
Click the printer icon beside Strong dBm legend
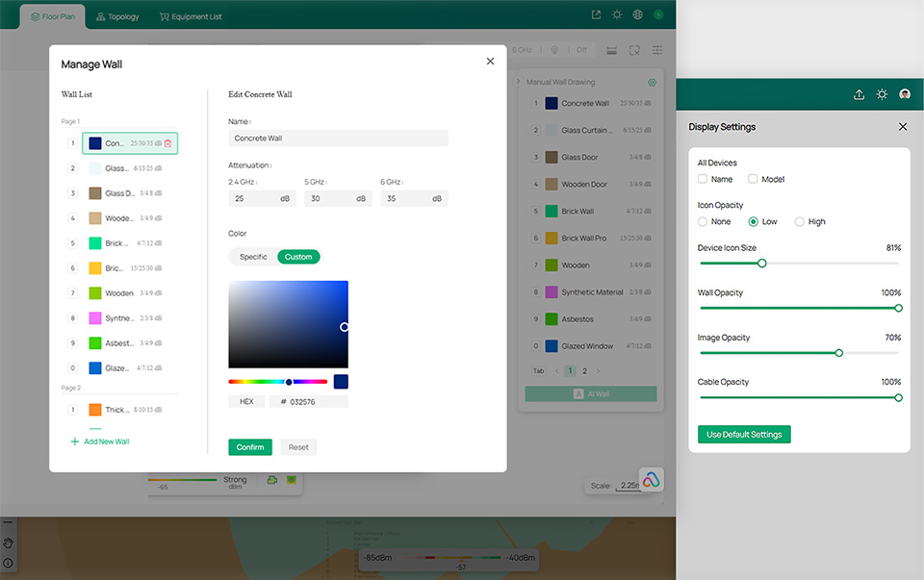pyautogui.click(x=272, y=480)
